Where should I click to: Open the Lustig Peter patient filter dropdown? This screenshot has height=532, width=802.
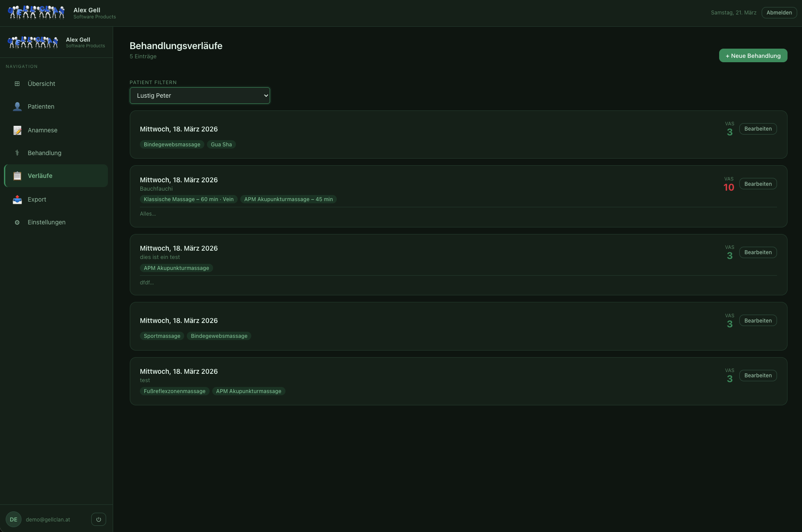tap(200, 96)
